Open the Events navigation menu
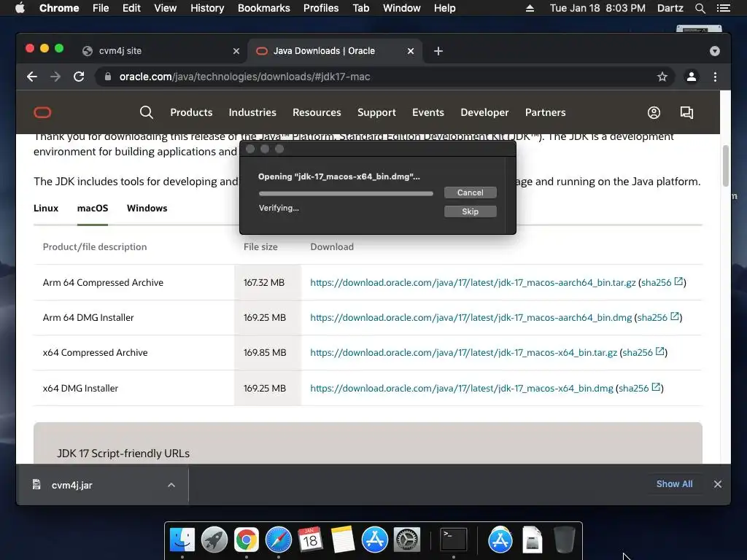747x560 pixels. pos(427,112)
